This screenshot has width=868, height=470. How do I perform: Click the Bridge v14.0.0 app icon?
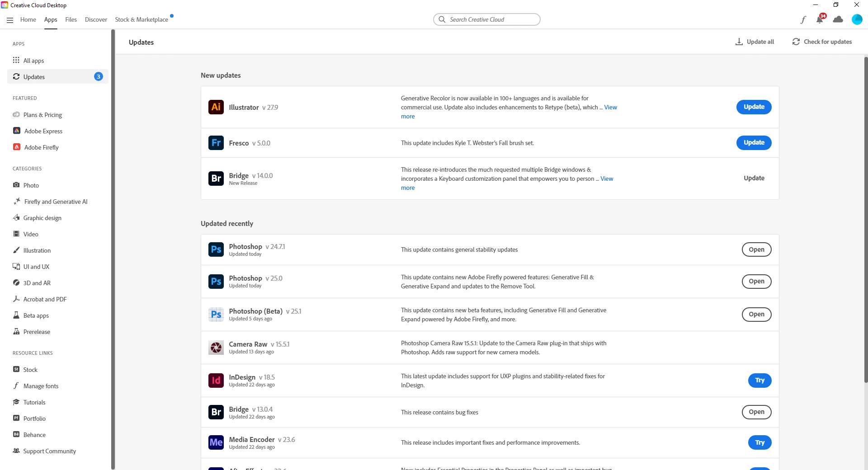tap(216, 179)
